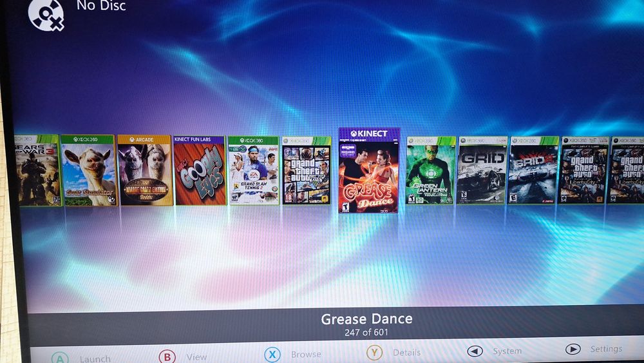Image resolution: width=644 pixels, height=363 pixels.
Task: Select the Goat Simulator Xbox 360 cover
Action: coord(89,170)
